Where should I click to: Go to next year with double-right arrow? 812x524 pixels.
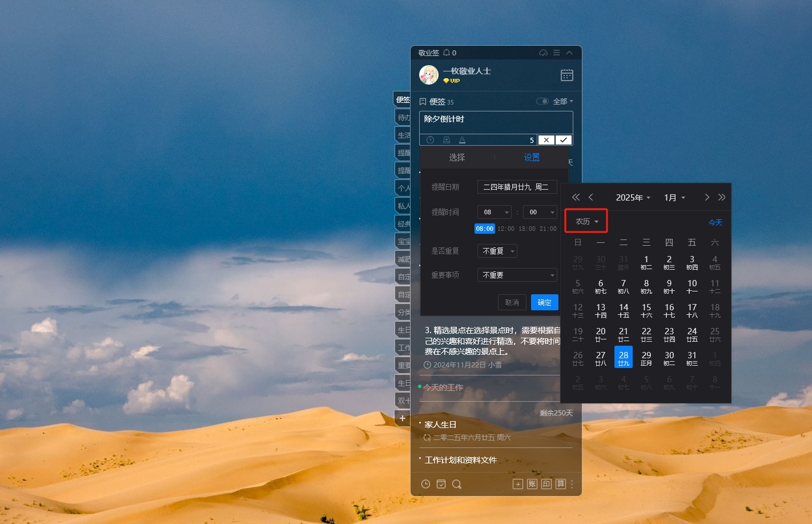pyautogui.click(x=722, y=197)
